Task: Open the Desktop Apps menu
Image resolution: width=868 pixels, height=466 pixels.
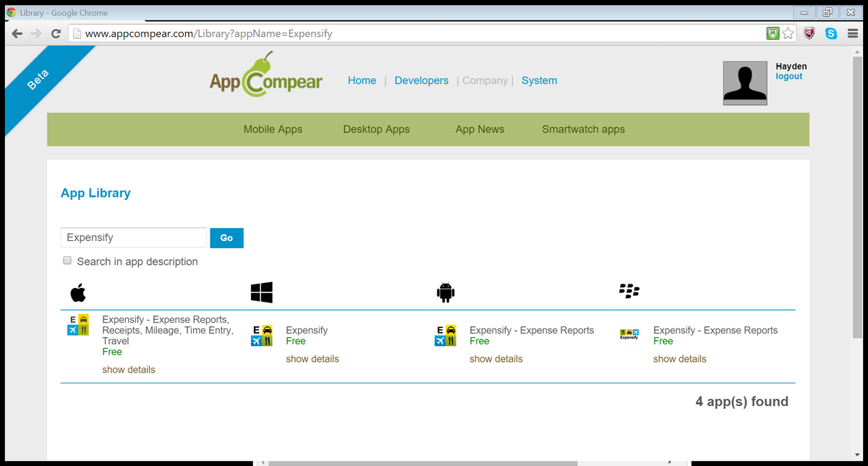Action: point(376,130)
